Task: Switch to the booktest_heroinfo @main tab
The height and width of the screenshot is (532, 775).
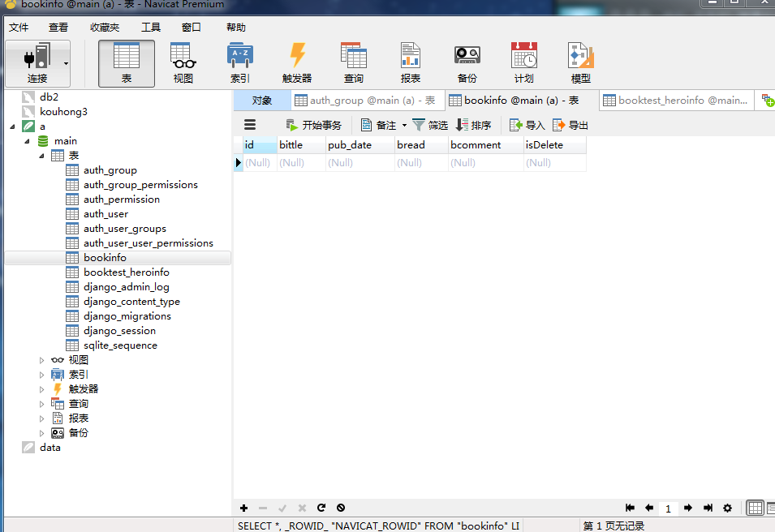Action: click(676, 101)
